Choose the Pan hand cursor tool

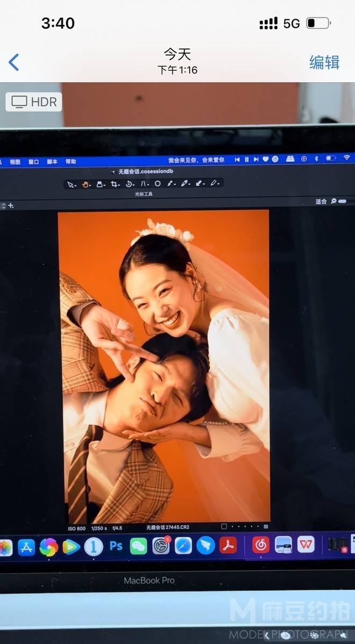86,184
